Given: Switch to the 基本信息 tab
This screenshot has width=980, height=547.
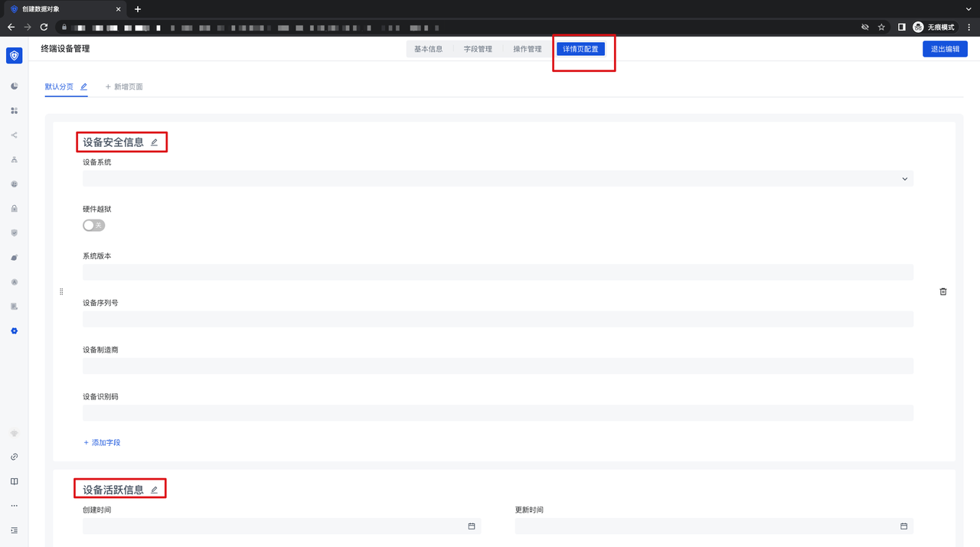Looking at the screenshot, I should click(428, 49).
